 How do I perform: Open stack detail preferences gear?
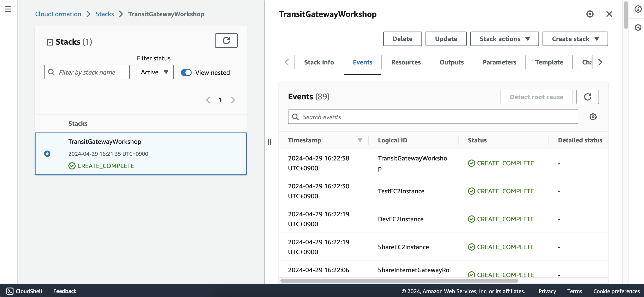coord(590,14)
